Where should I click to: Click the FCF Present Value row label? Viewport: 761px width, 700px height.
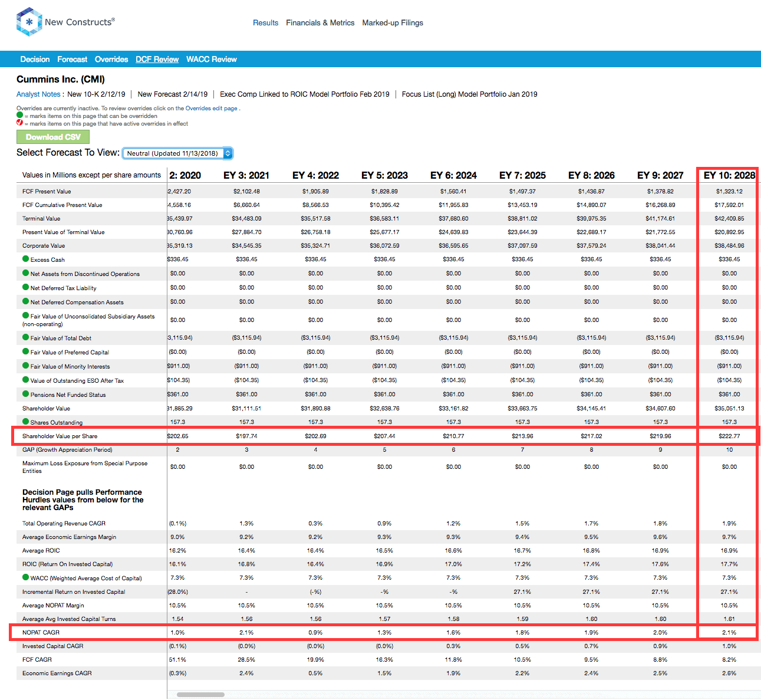tap(47, 192)
